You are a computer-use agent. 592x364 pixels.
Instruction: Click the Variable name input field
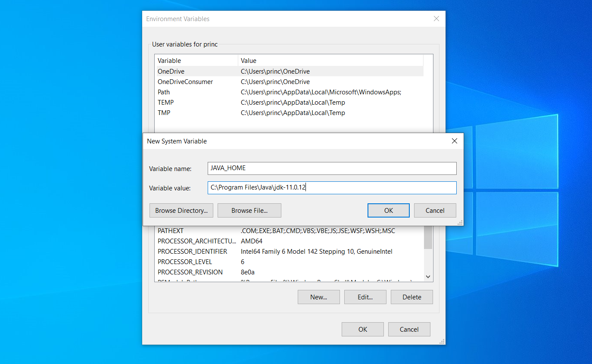tap(332, 168)
